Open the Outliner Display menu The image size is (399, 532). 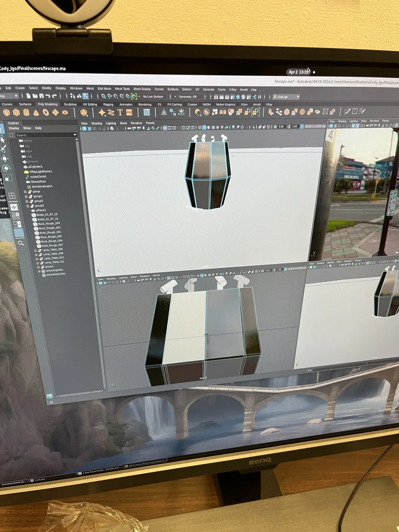[x=14, y=128]
